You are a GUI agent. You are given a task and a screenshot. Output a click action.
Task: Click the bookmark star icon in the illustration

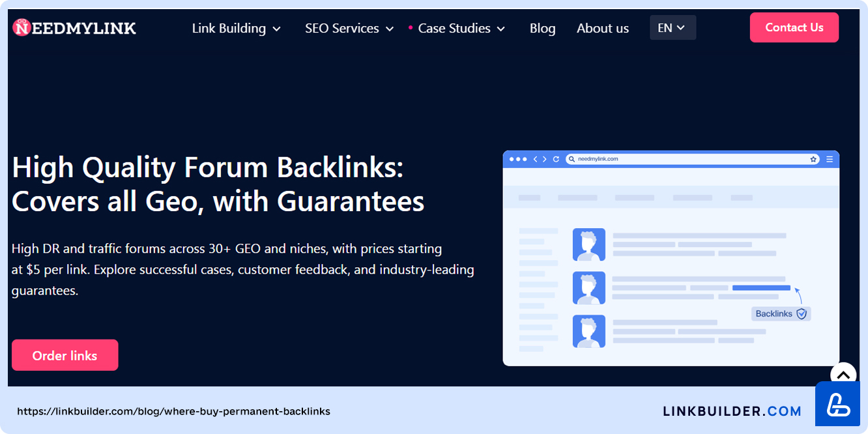click(x=813, y=159)
